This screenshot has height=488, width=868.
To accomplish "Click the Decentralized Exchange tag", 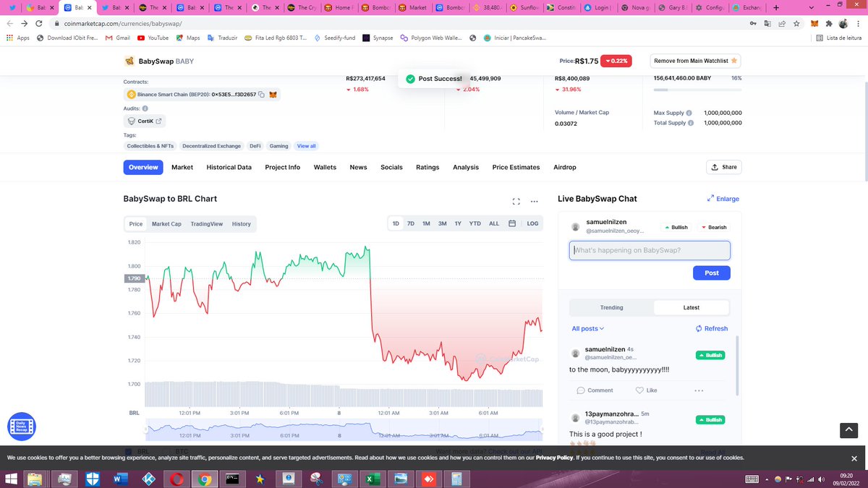I will (x=211, y=146).
